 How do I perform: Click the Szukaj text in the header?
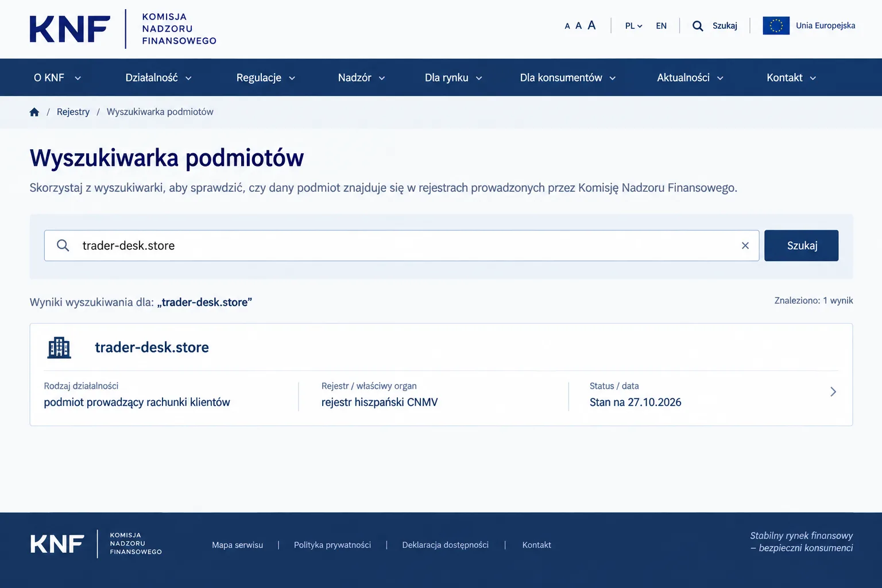click(725, 26)
